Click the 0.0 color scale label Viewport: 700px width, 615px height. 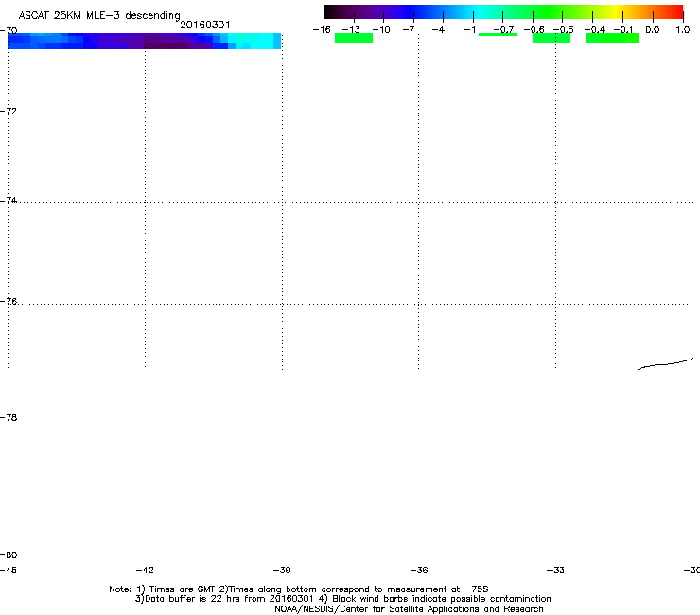653,30
